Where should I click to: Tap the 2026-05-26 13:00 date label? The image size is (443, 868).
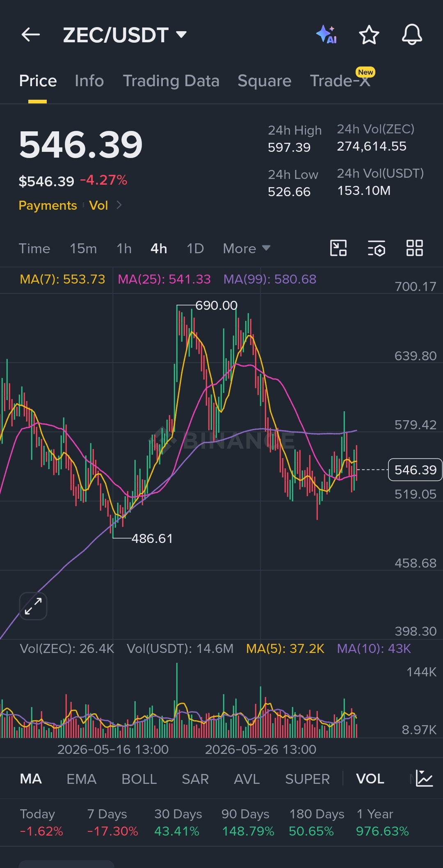[260, 749]
